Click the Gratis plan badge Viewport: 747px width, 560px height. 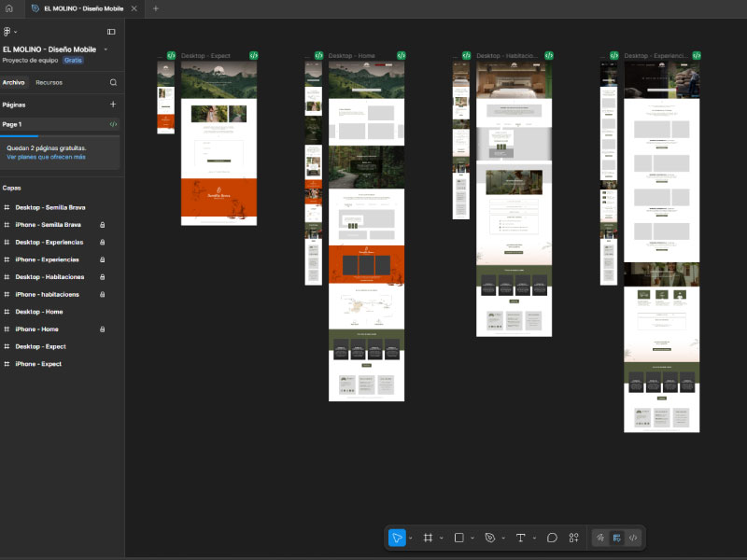(73, 60)
